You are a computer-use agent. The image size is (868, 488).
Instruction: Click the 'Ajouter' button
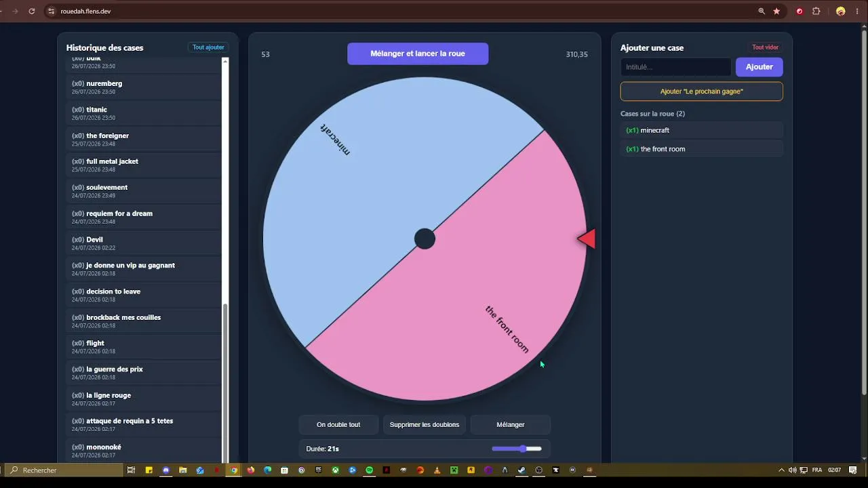(759, 67)
